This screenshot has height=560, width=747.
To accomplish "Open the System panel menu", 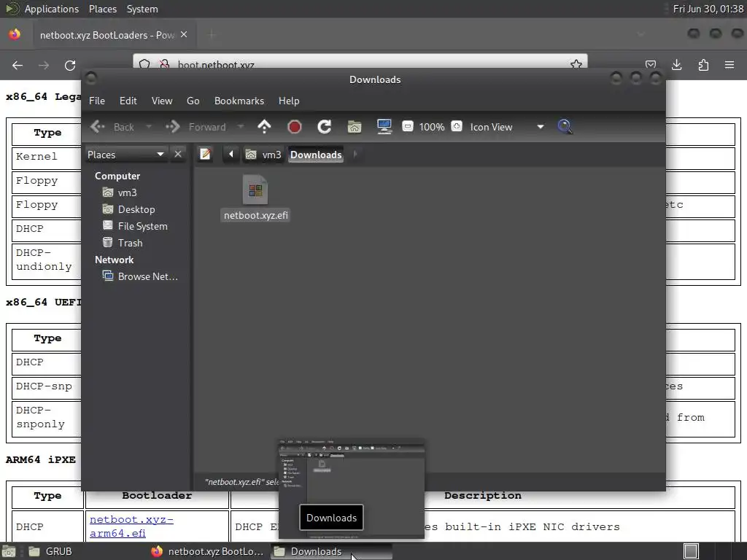I will coord(142,9).
